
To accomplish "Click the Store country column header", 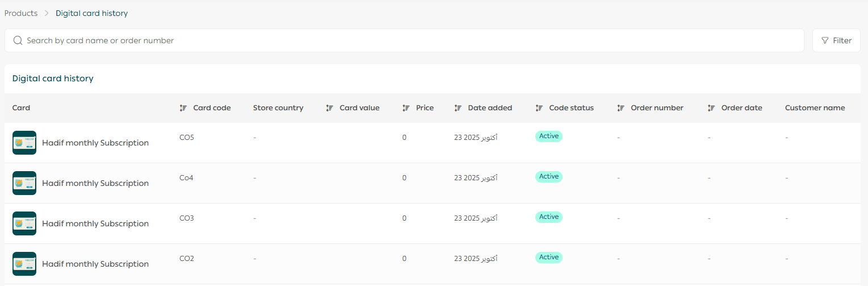I will (x=278, y=108).
